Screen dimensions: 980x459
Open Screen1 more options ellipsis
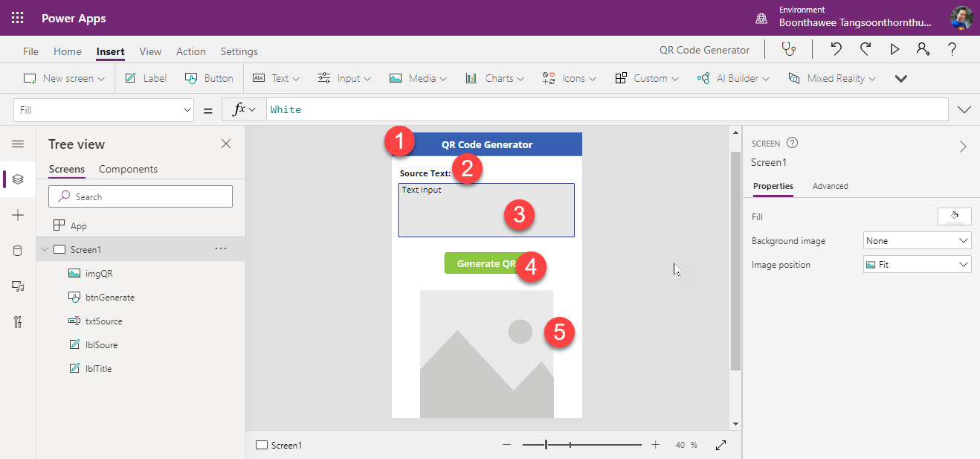click(x=221, y=248)
